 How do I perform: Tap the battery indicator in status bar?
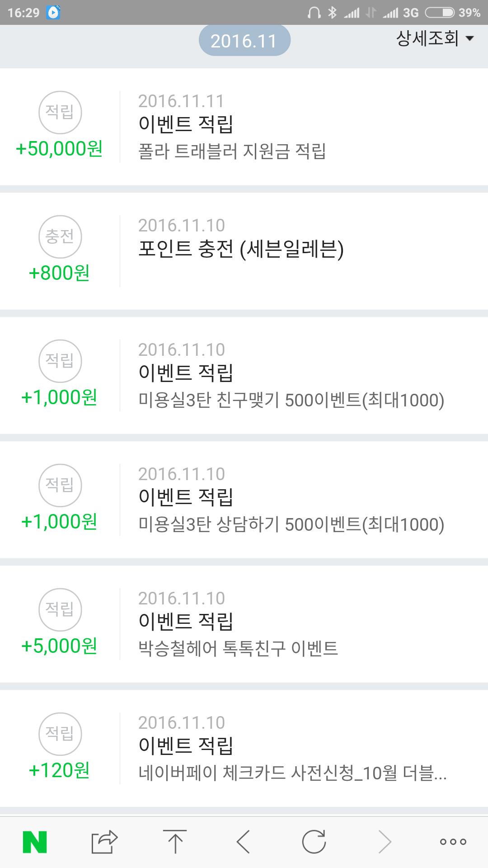[x=440, y=13]
